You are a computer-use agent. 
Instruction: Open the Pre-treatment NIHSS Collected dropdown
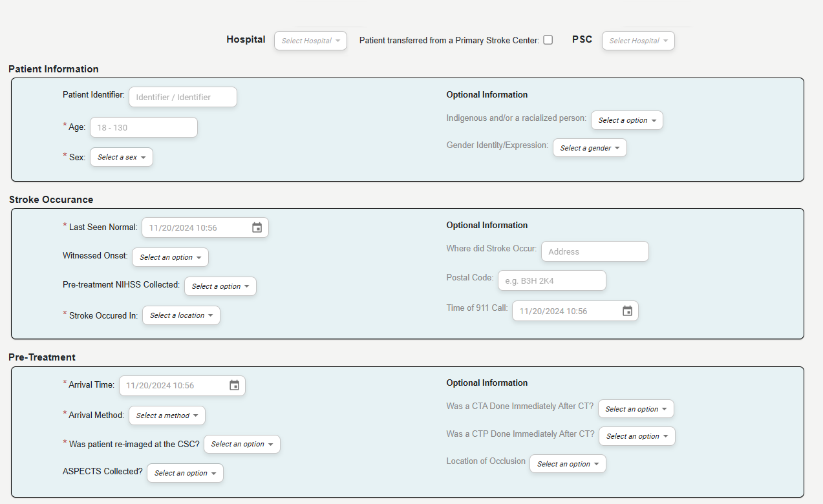(x=220, y=286)
